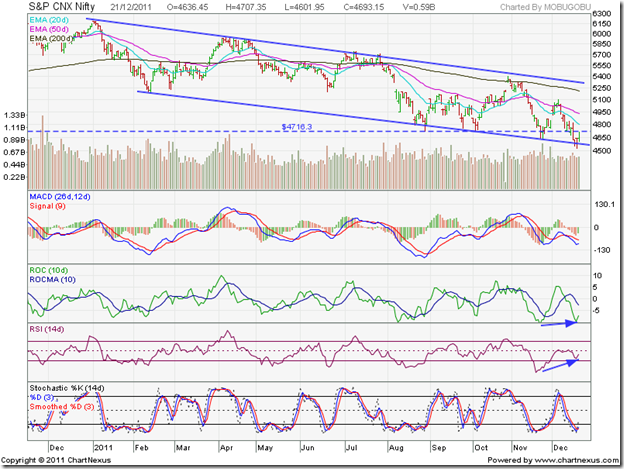Click the Smoothed %D (3) label
This screenshot has height=469, width=624.
(62, 407)
